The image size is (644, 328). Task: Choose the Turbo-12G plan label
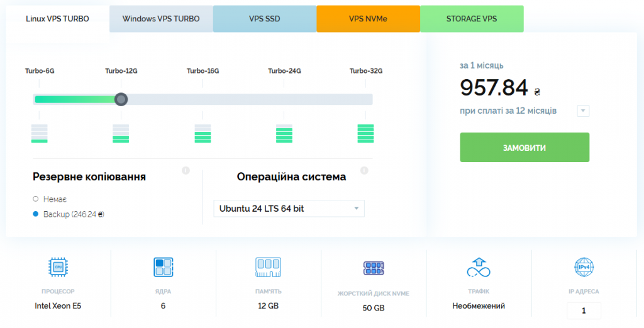121,71
